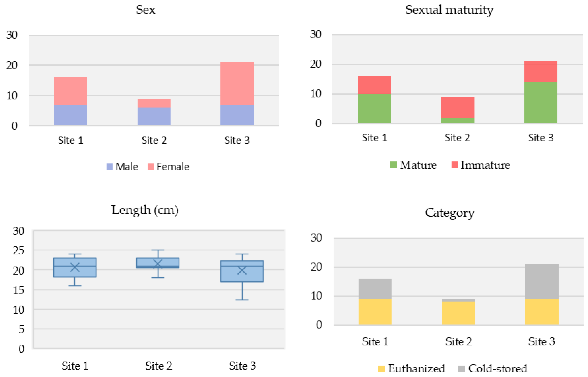Select the Site 2 immature red bar segment
Screen dimensions: 588x377
tap(457, 107)
